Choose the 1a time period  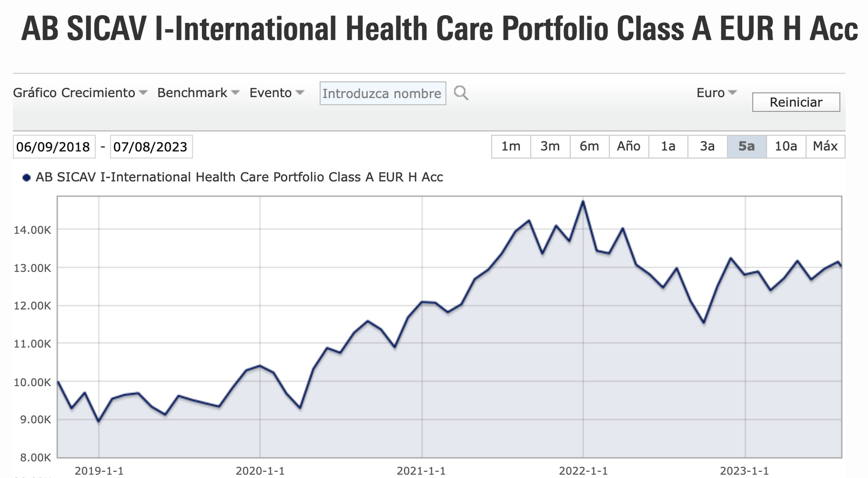(x=668, y=146)
